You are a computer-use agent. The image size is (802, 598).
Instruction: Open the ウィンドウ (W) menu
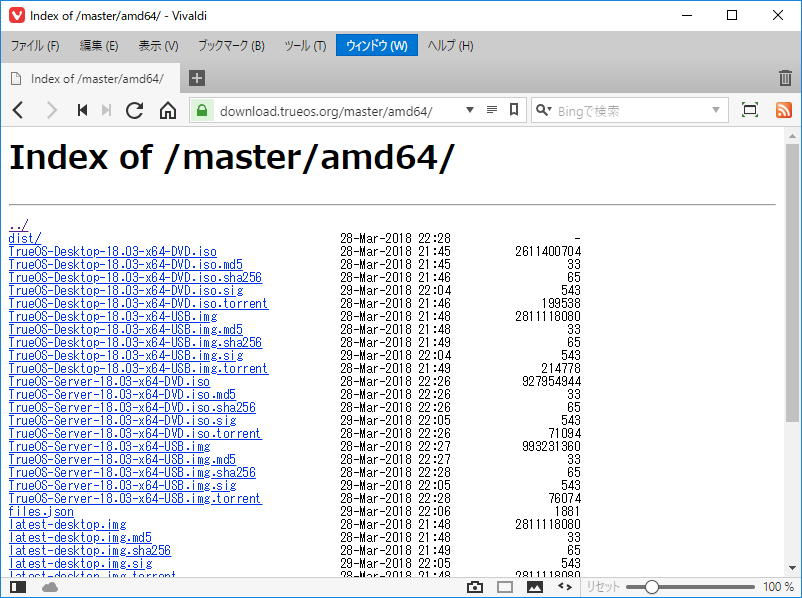(x=377, y=46)
